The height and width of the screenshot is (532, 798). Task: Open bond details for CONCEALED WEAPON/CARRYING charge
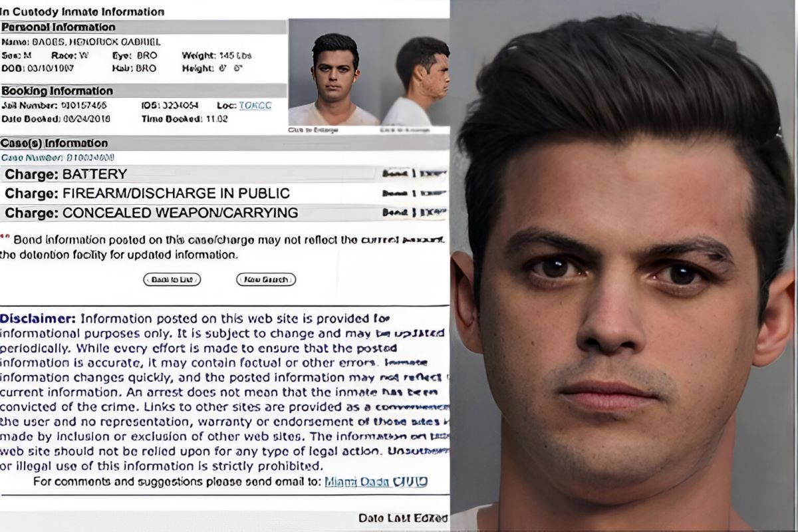pos(414,213)
